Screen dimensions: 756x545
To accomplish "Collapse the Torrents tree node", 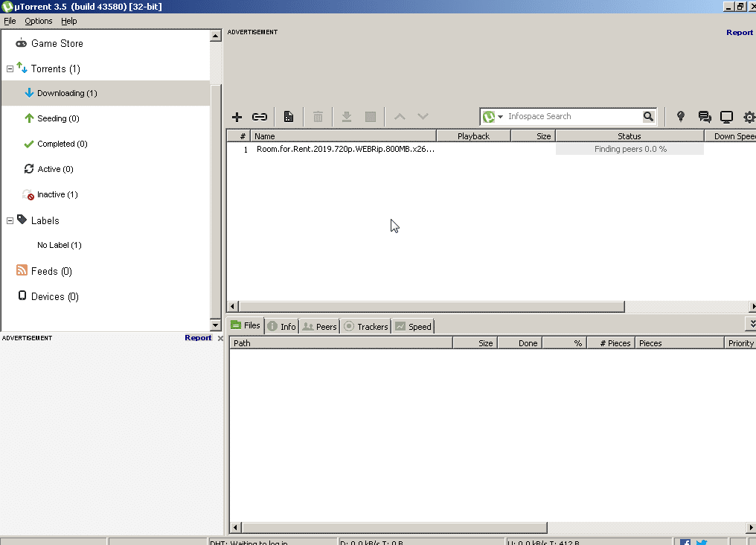I will (x=10, y=69).
